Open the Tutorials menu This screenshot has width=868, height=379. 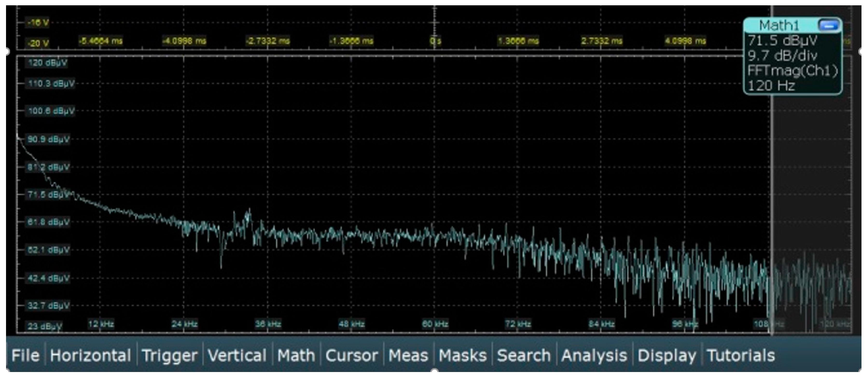[741, 355]
